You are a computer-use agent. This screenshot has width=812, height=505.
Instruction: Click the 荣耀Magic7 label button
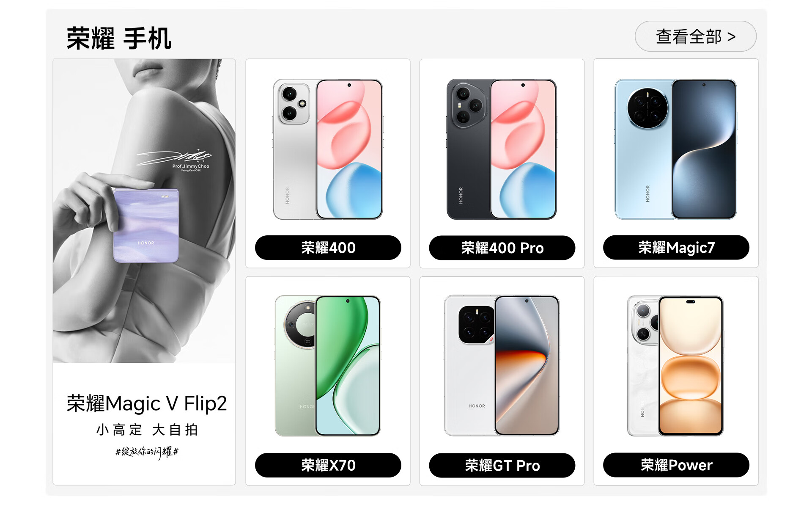[x=676, y=248]
